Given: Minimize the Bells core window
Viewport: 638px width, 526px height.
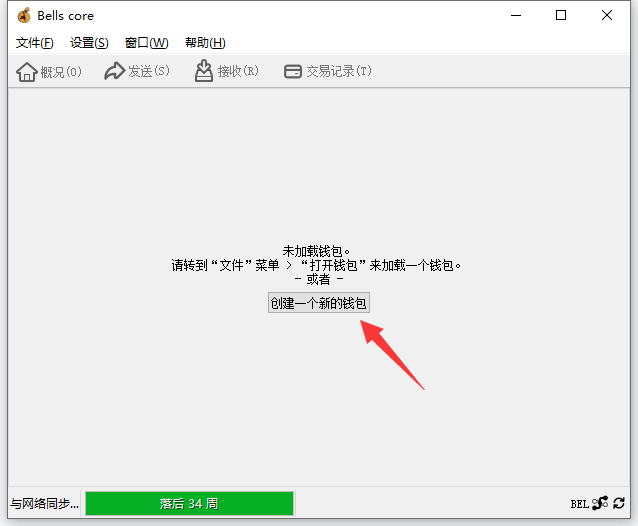Looking at the screenshot, I should (x=516, y=15).
